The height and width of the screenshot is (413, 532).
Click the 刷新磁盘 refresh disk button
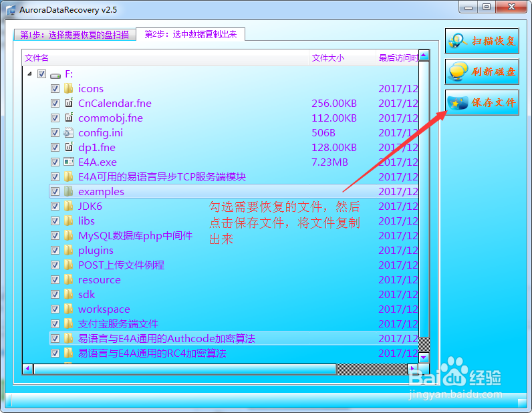(482, 72)
